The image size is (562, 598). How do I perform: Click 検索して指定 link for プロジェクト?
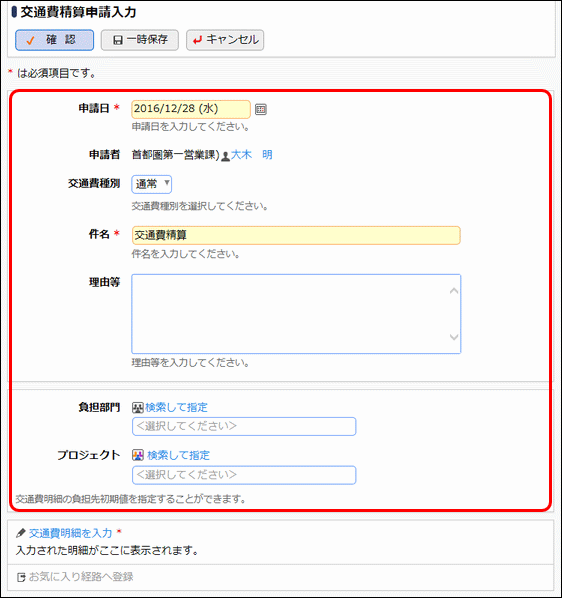pyautogui.click(x=178, y=455)
